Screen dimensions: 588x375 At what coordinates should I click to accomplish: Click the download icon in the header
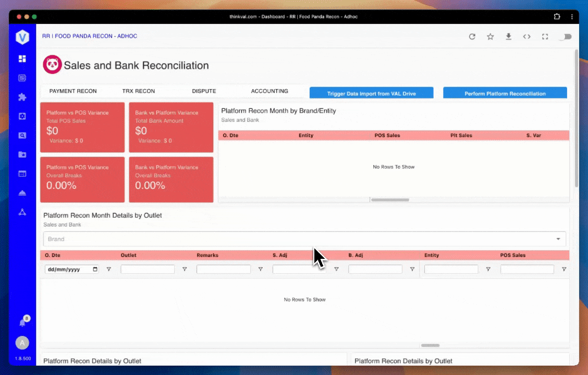[x=508, y=36]
